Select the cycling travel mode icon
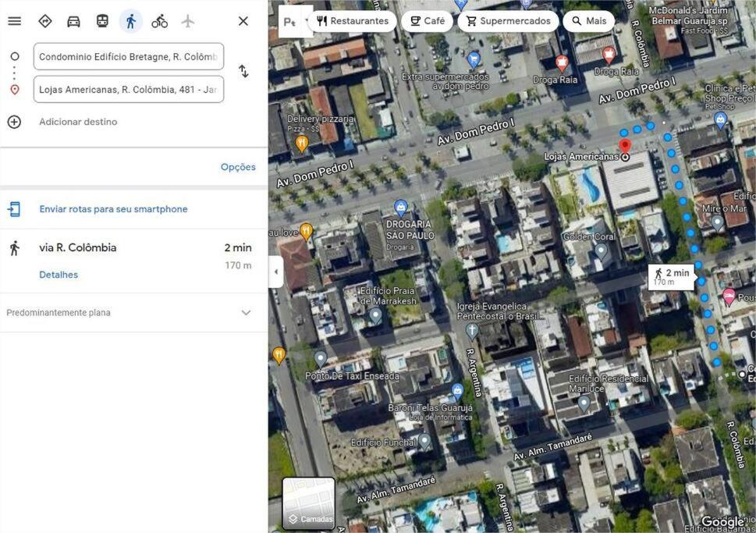The width and height of the screenshot is (756, 533). click(160, 21)
